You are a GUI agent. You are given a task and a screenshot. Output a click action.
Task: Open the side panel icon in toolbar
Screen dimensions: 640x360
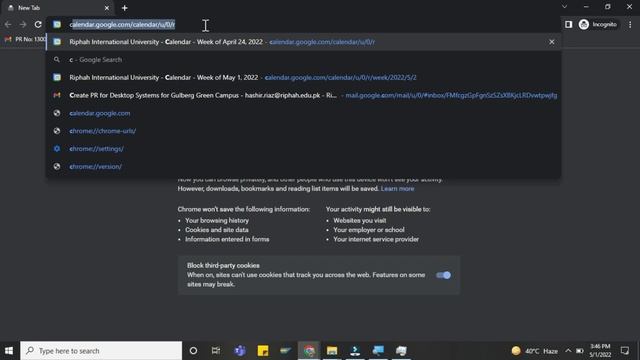569,24
